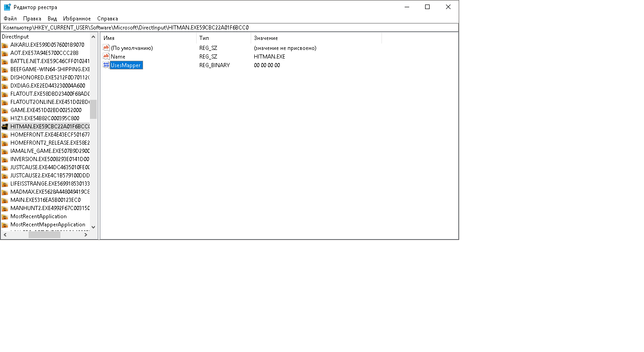
Task: Click the horizontal scrollbar thumb under key tree
Action: point(45,235)
